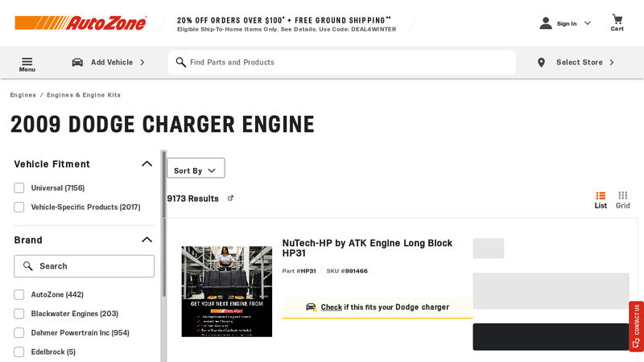Click the magnifier icon in parts search
Viewport: 644px width, 362px height.
pyautogui.click(x=180, y=63)
